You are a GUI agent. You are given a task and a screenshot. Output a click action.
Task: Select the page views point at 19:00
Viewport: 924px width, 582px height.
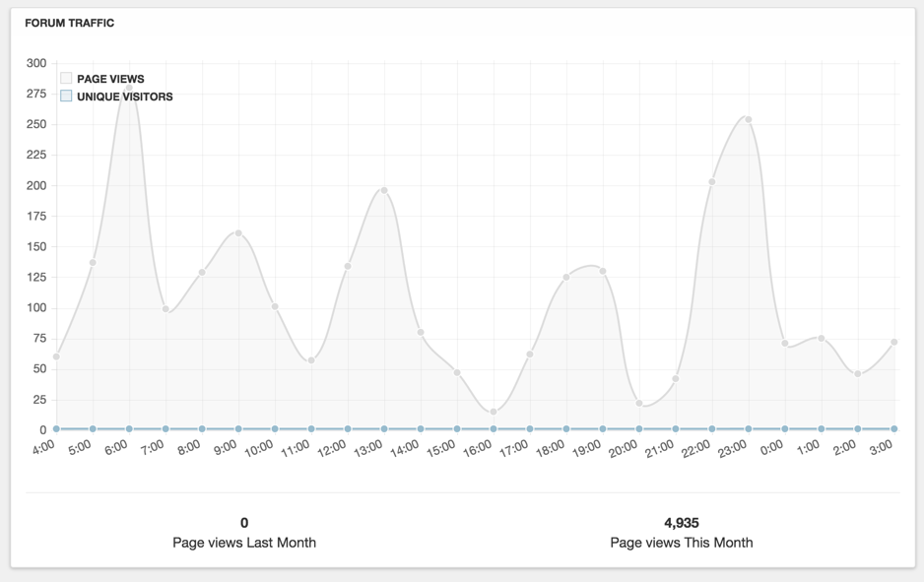[x=603, y=271]
